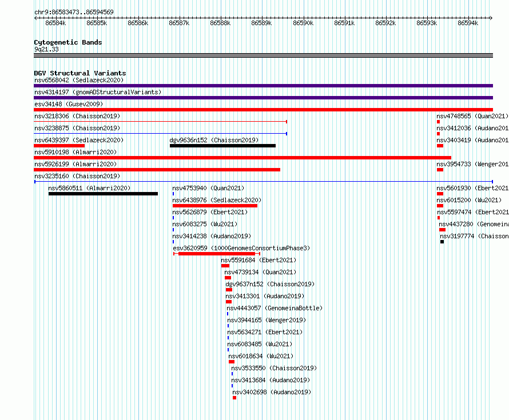Image resolution: width=509 pixels, height=420 pixels.
Task: Click the 86587k ruler position
Action: [179, 23]
